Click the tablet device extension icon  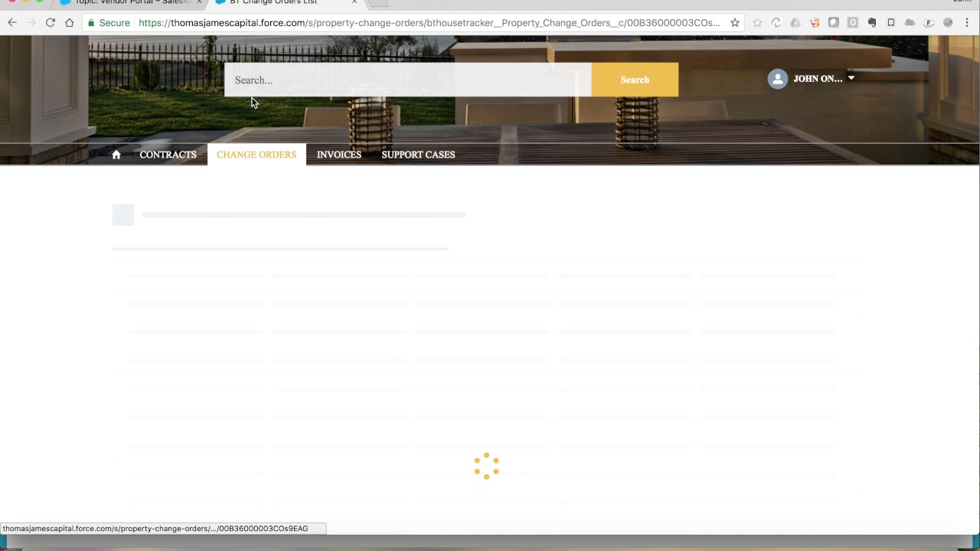[x=891, y=23]
